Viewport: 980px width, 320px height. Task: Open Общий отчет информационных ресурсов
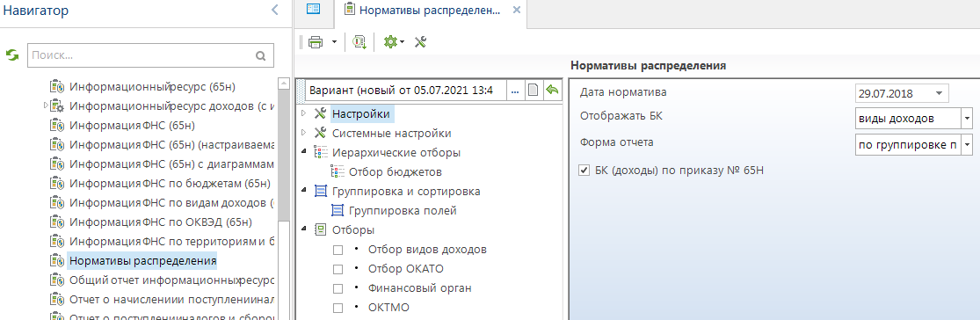pos(172,280)
